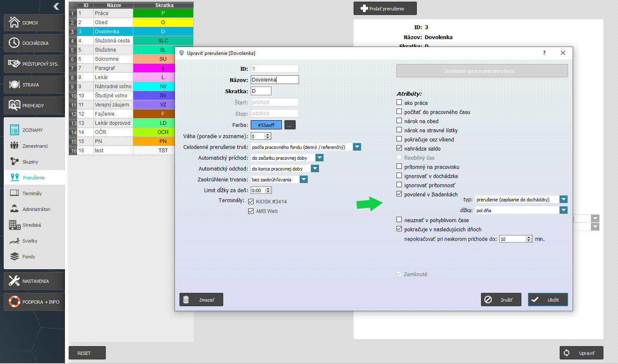Enable 'pokračuje cez víkend' checkbox

tap(399, 139)
